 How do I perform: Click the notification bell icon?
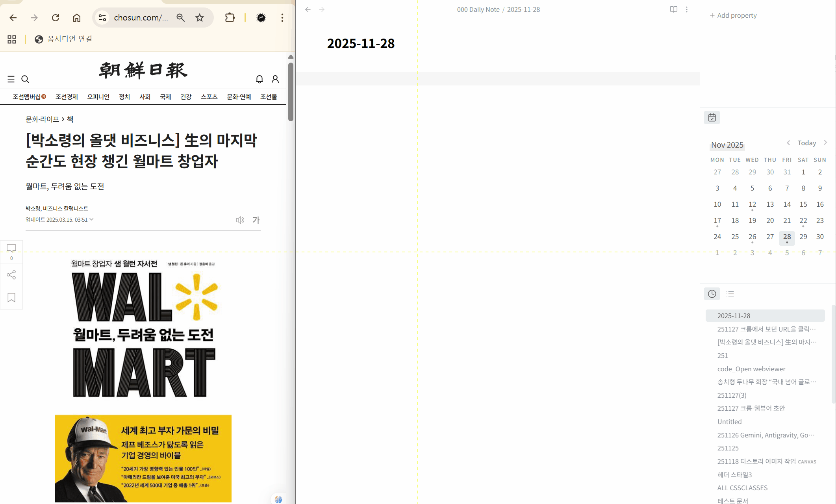259,79
